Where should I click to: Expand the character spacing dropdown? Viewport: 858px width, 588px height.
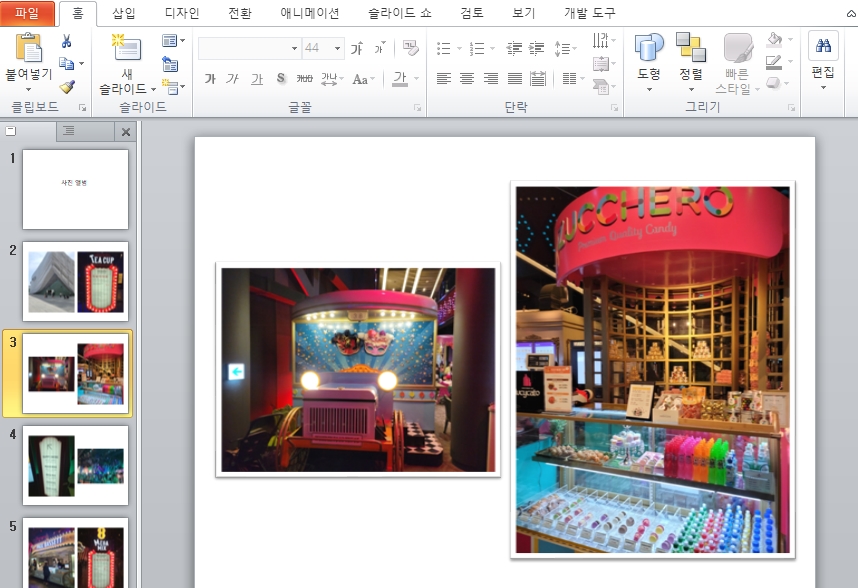[x=341, y=79]
